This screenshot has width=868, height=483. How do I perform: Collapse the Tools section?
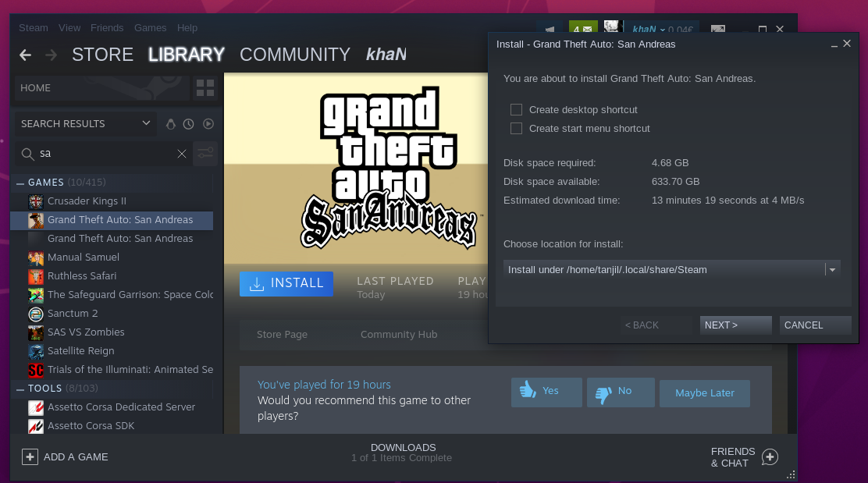pyautogui.click(x=20, y=389)
